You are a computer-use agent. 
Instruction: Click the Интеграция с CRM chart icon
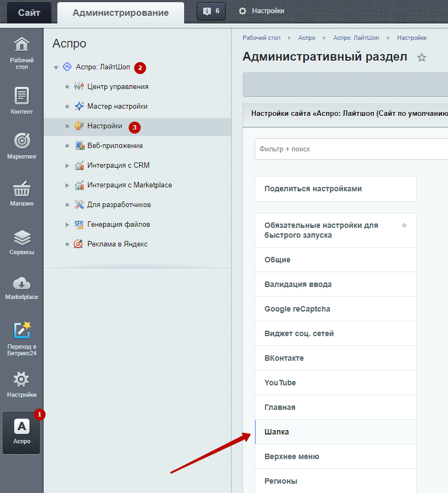[x=79, y=166]
